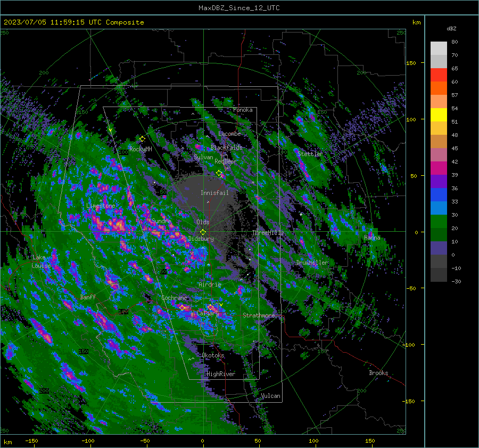
Task: Click the Airdrie label
Action: coord(210,284)
